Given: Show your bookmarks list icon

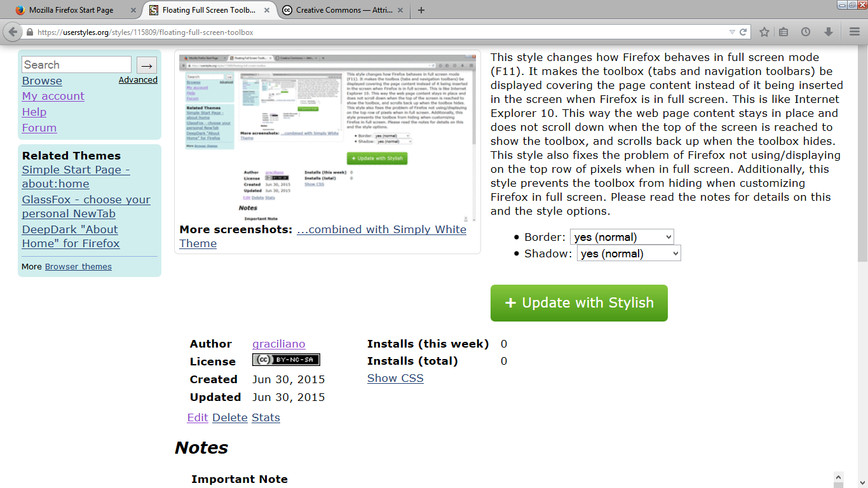Looking at the screenshot, I should pyautogui.click(x=783, y=32).
